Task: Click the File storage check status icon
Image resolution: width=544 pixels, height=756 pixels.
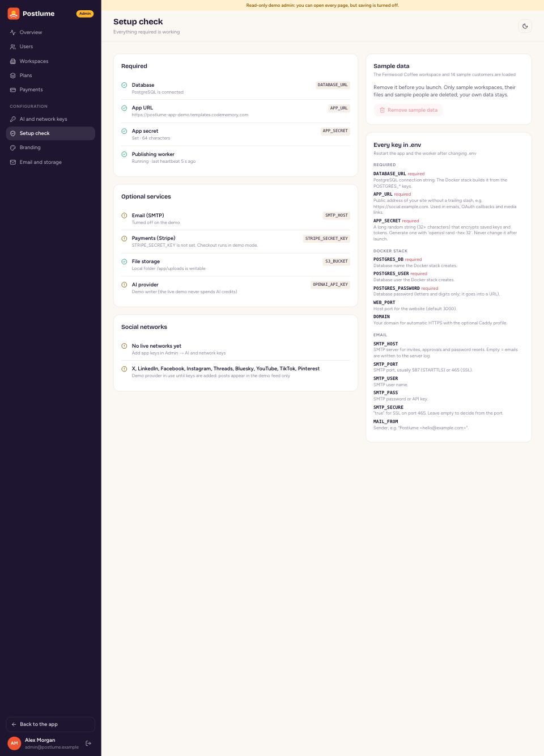Action: click(x=124, y=261)
